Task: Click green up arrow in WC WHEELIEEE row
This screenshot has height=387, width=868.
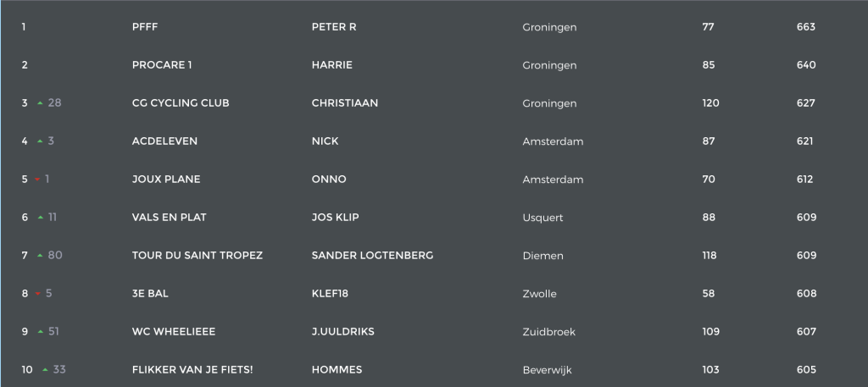Action: [41, 332]
